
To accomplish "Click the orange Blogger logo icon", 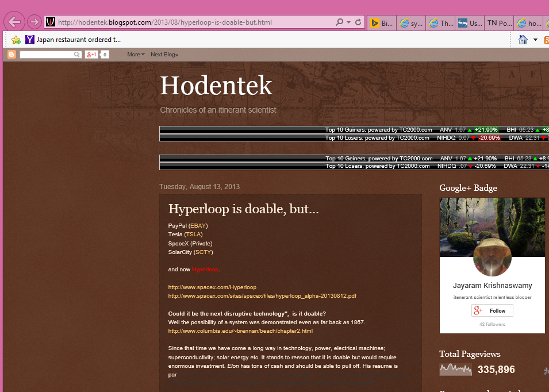I will pyautogui.click(x=11, y=54).
